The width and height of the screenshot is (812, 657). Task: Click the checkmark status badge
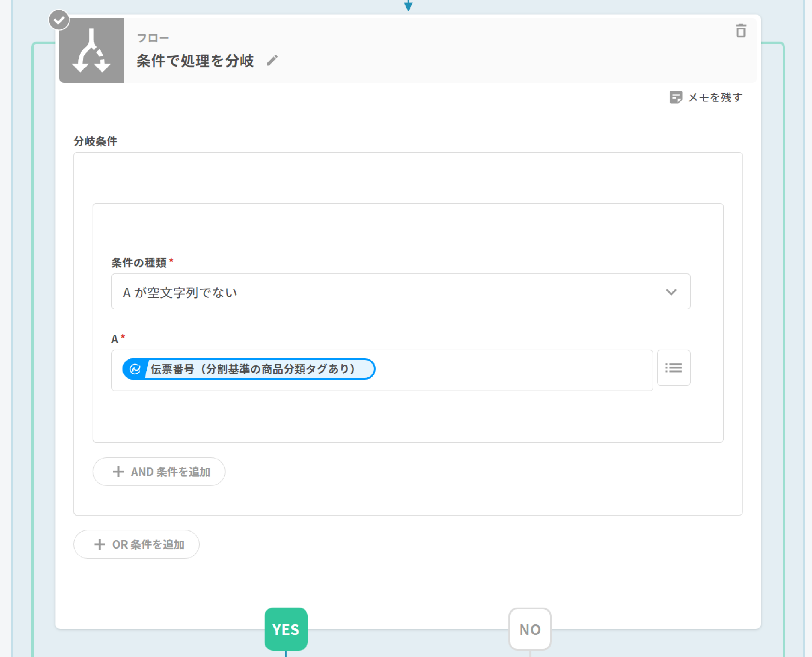59,20
